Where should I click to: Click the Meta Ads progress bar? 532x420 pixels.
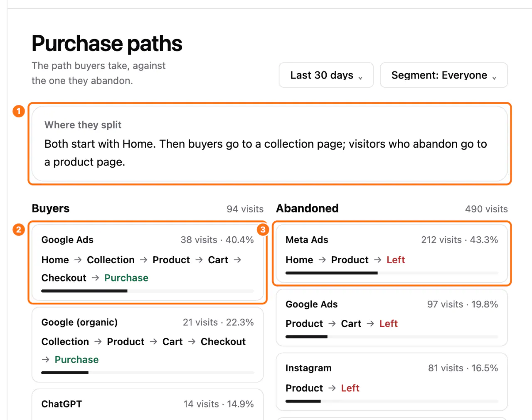click(392, 273)
